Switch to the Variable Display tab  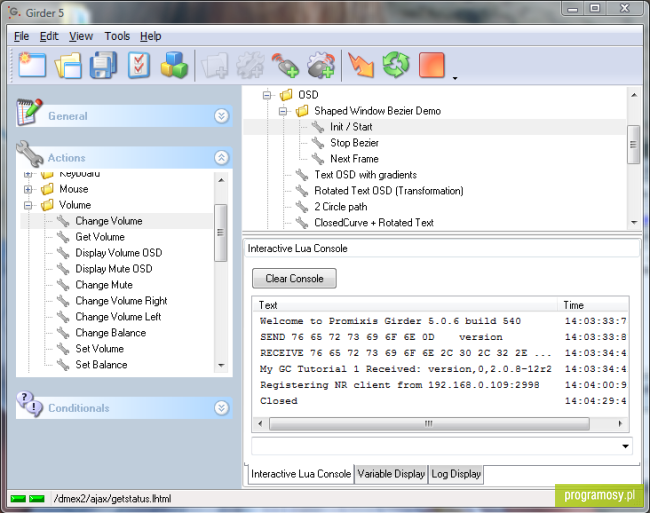click(x=391, y=474)
